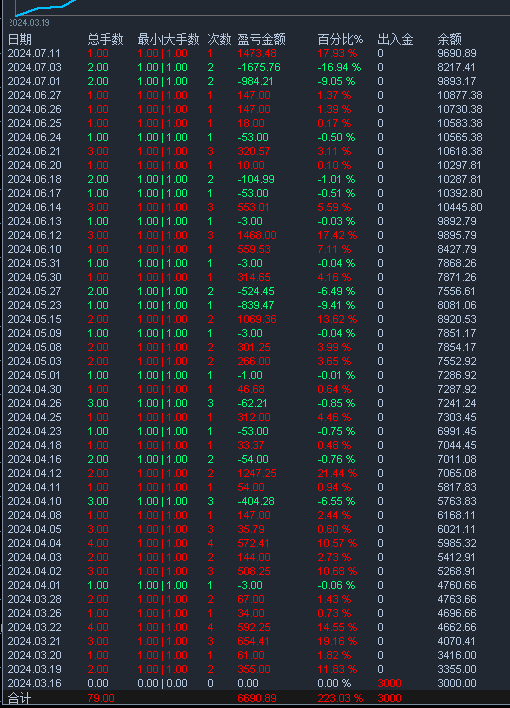This screenshot has height=708, width=510.
Task: Click profit amount 1468.00 on 2024.06.12
Action: (257, 235)
